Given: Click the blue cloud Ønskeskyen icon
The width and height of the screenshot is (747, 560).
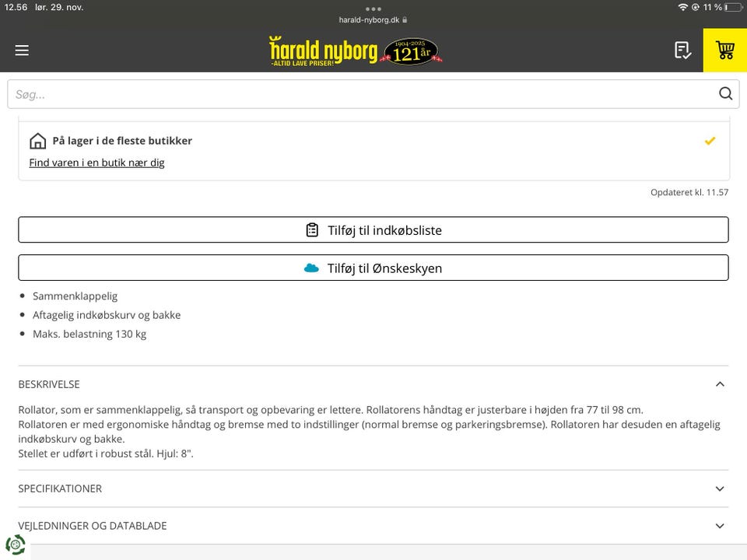Looking at the screenshot, I should 311,268.
